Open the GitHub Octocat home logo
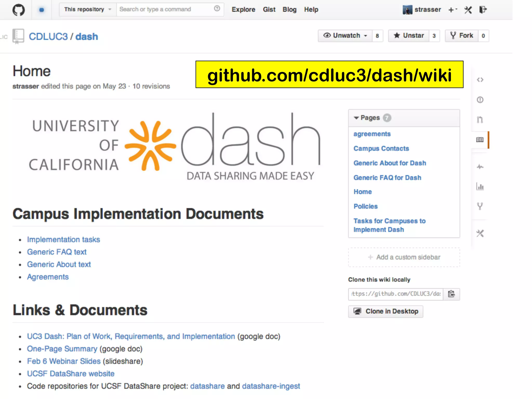532x399 pixels. pos(19,10)
